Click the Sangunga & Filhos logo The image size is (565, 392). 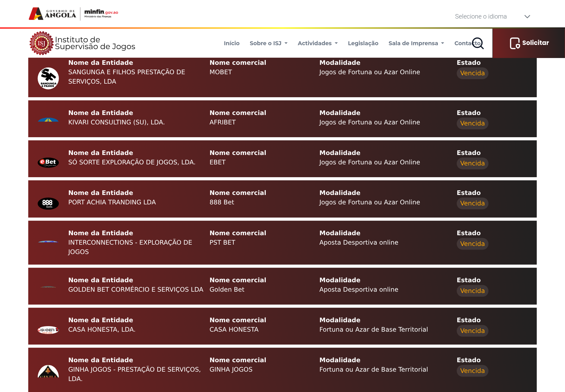point(48,78)
